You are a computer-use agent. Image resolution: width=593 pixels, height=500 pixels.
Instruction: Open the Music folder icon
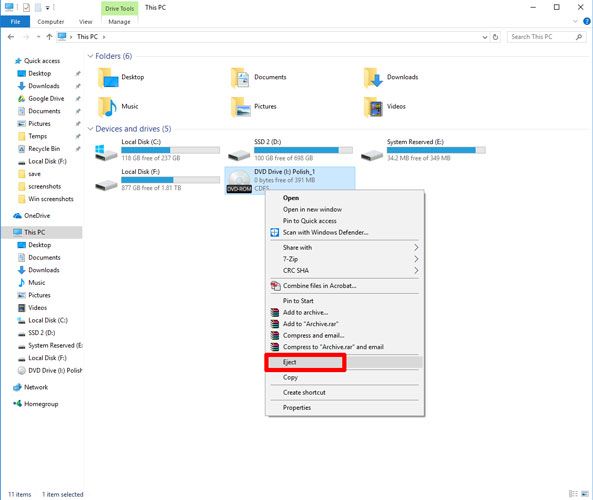[x=107, y=107]
